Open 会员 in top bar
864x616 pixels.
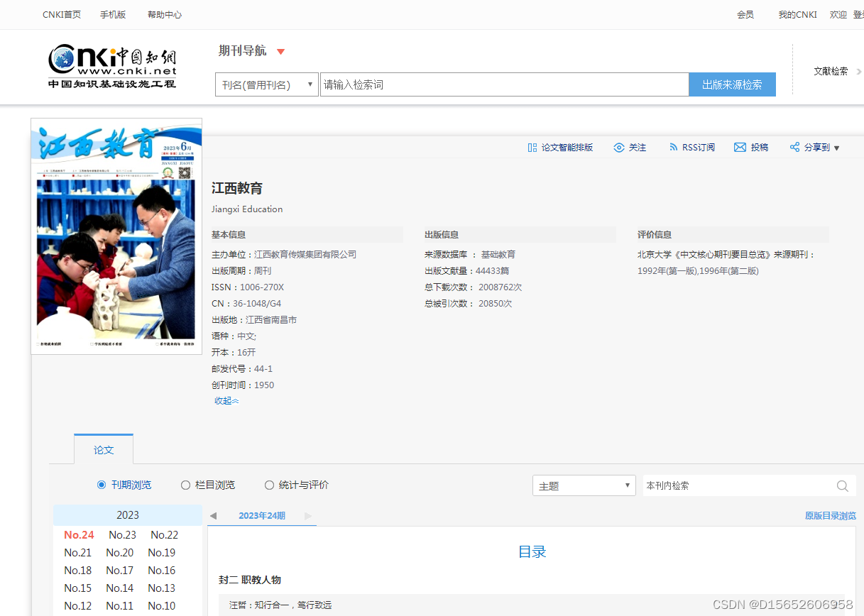[745, 14]
